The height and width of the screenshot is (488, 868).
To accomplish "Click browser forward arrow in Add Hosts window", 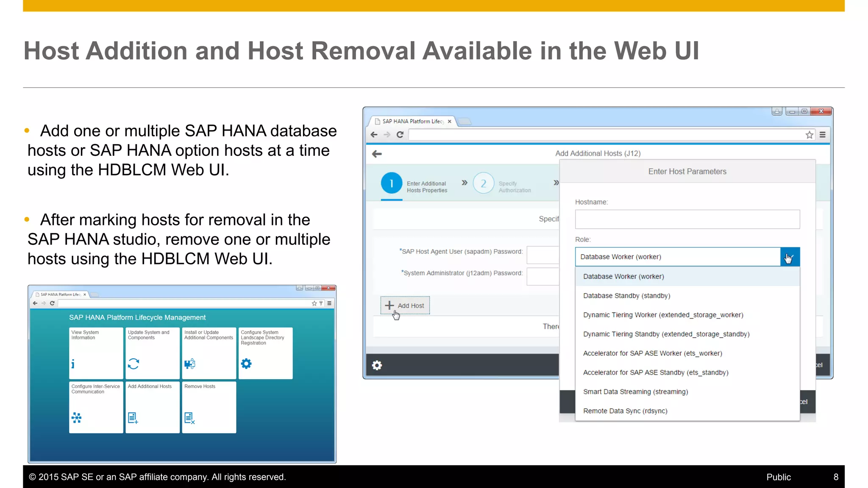I will click(x=387, y=135).
